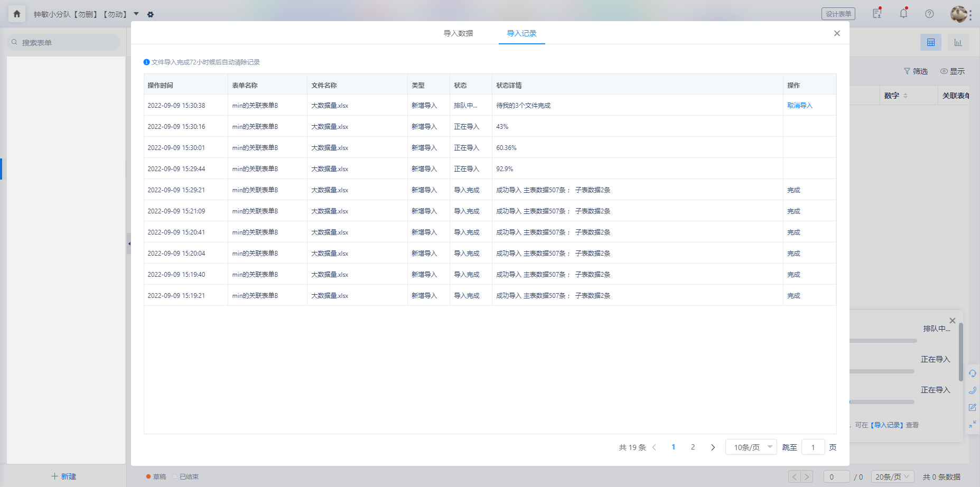
Task: Select the 已结束 status legend
Action: click(185, 477)
